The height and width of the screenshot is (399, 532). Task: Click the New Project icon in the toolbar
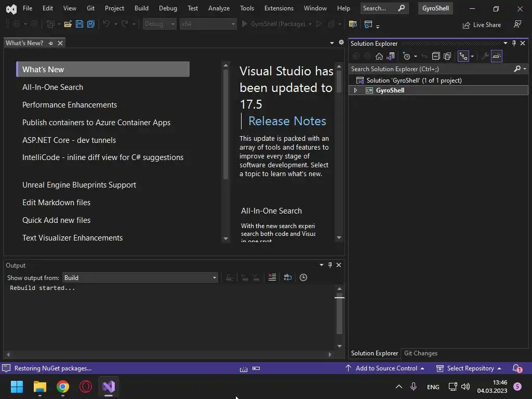[x=50, y=24]
